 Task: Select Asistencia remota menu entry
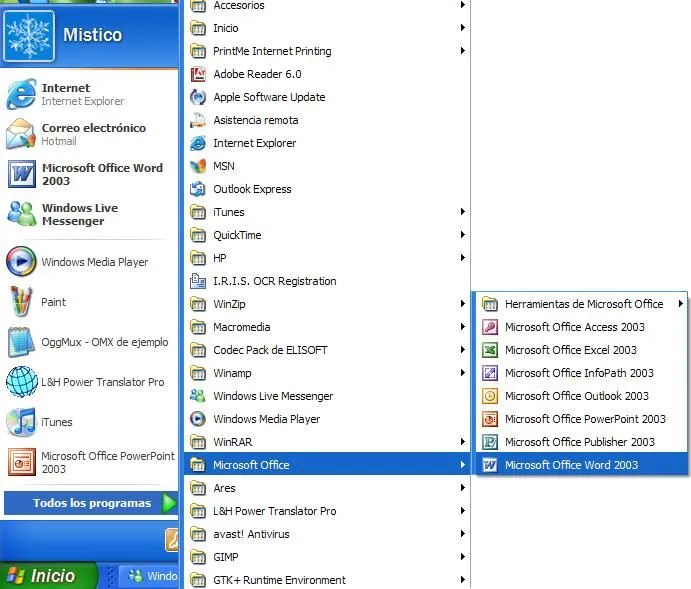pos(255,120)
